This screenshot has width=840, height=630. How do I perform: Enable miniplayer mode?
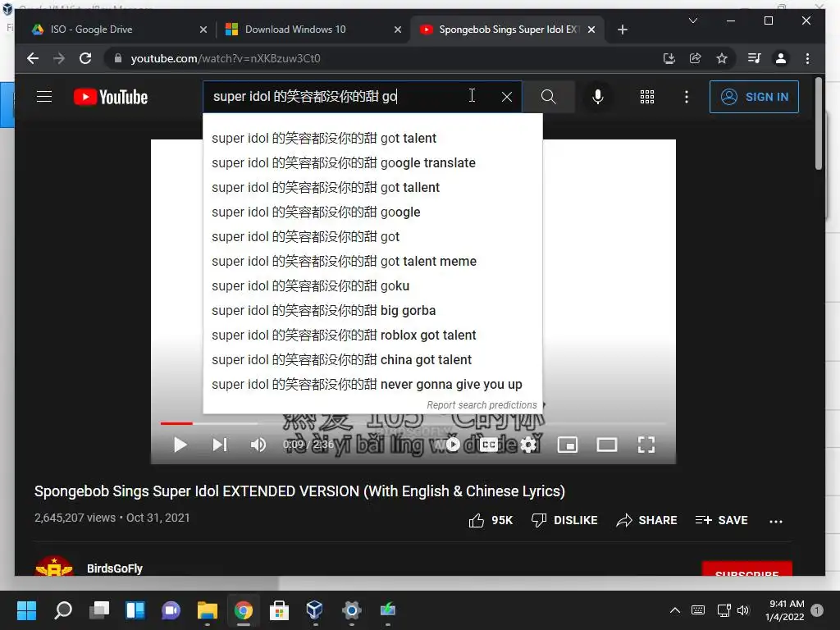click(568, 445)
